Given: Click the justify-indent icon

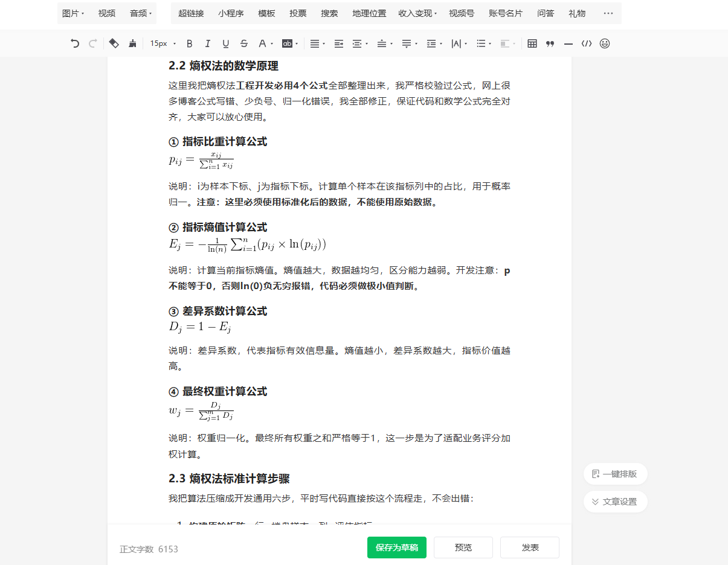Looking at the screenshot, I should tap(339, 43).
